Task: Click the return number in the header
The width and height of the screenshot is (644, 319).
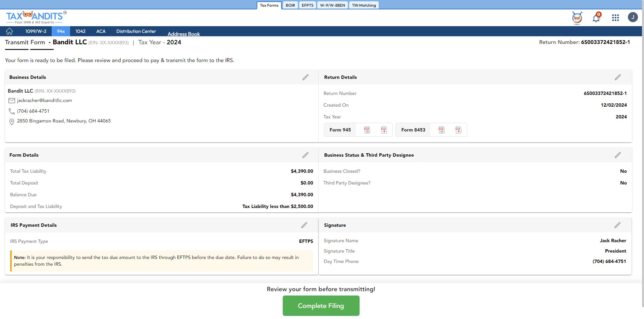Action: [x=605, y=42]
